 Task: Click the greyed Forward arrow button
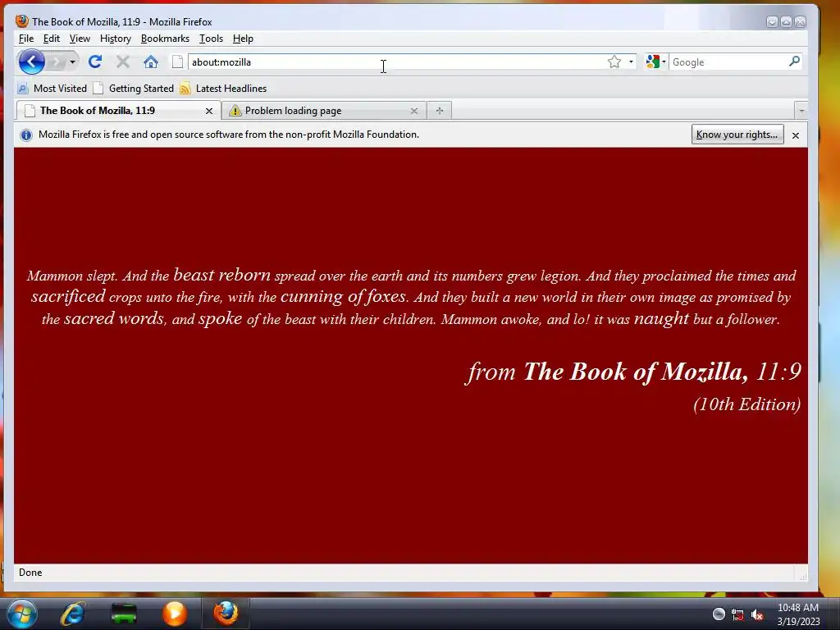click(x=55, y=62)
